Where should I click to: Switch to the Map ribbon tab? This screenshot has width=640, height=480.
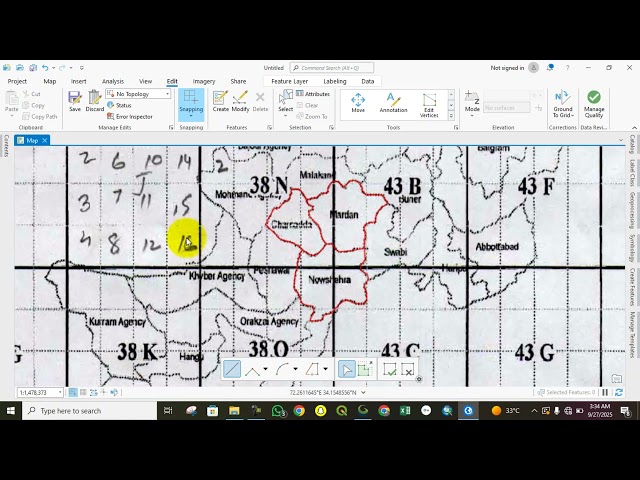coord(50,81)
